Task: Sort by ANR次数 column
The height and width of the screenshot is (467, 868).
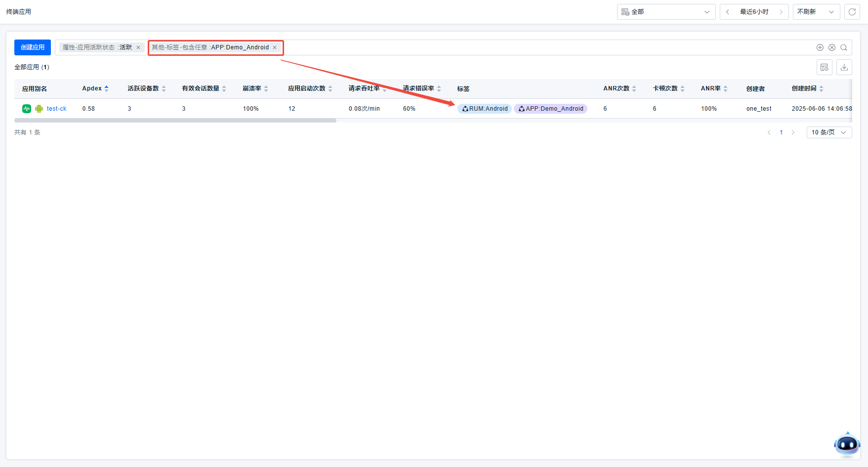Action: [x=634, y=88]
